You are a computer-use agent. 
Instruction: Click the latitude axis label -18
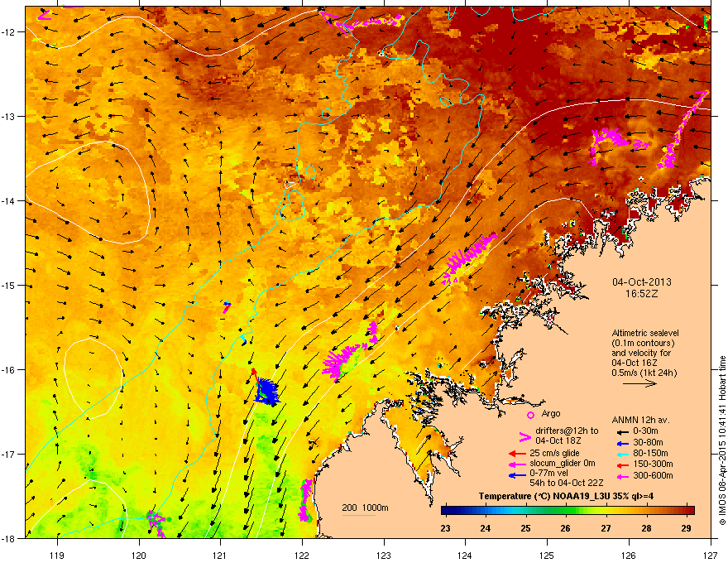click(x=9, y=538)
